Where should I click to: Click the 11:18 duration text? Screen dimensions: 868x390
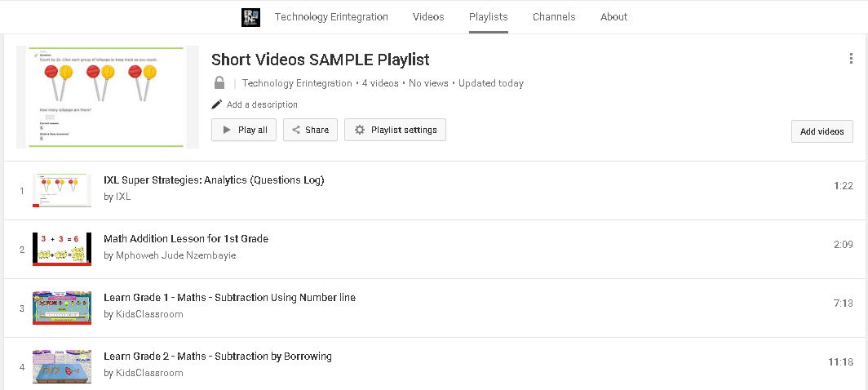point(840,361)
